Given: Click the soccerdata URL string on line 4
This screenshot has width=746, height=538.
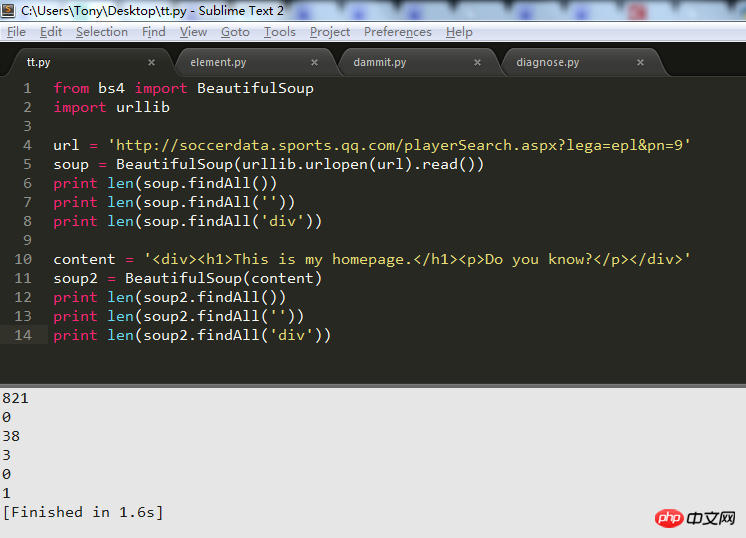Looking at the screenshot, I should pos(399,145).
